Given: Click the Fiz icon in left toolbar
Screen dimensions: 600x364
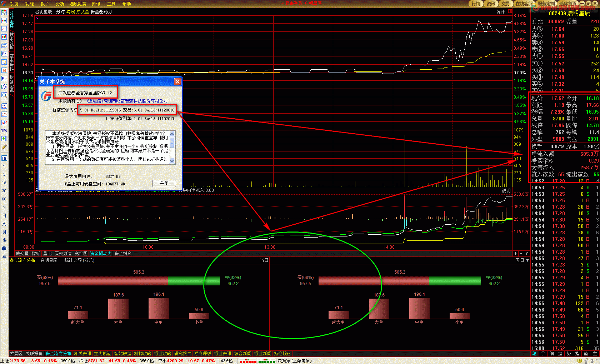Looking at the screenshot, I should [x=4, y=79].
